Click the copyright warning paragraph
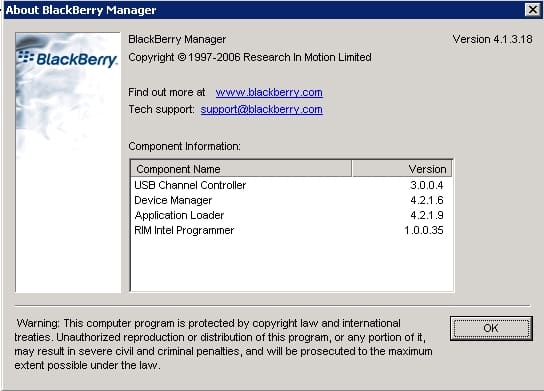The width and height of the screenshot is (544, 391). pos(223,344)
